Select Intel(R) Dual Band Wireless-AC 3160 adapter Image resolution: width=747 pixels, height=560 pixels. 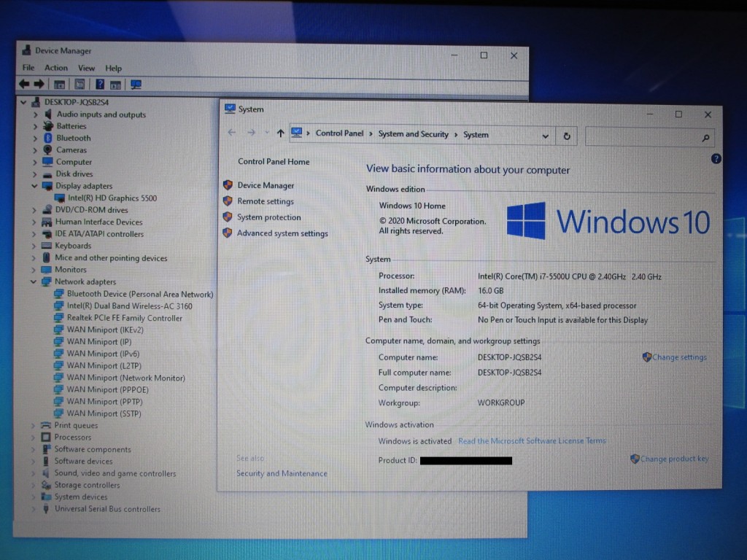pos(130,306)
